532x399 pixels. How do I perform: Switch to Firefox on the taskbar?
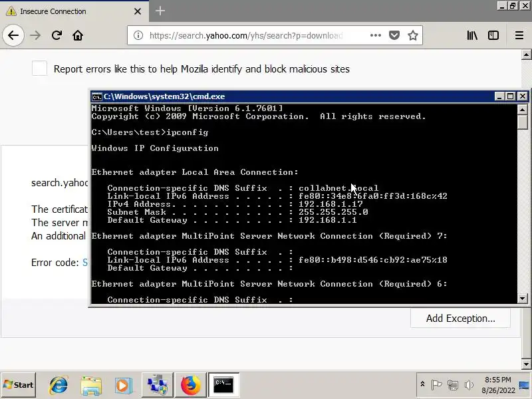pos(190,385)
